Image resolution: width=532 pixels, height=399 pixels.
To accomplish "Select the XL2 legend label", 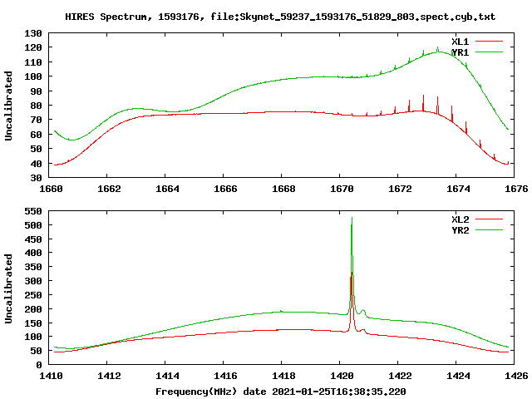I will (x=460, y=219).
